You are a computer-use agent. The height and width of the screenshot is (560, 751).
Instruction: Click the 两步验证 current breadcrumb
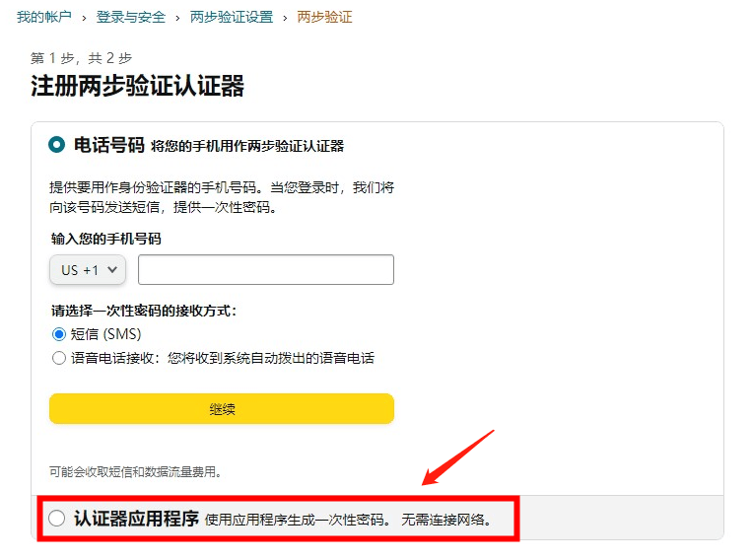pos(324,17)
